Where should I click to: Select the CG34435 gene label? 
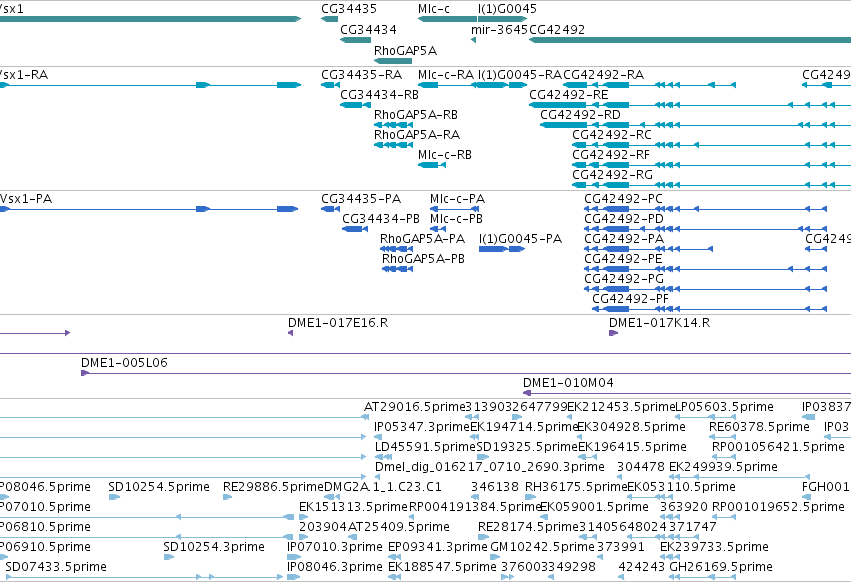point(348,9)
